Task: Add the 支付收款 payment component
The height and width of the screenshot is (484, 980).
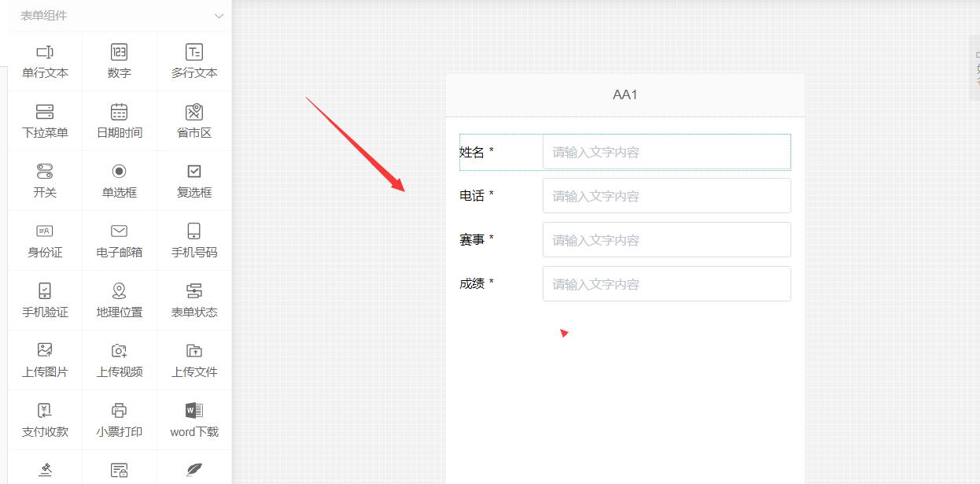Action: 45,420
